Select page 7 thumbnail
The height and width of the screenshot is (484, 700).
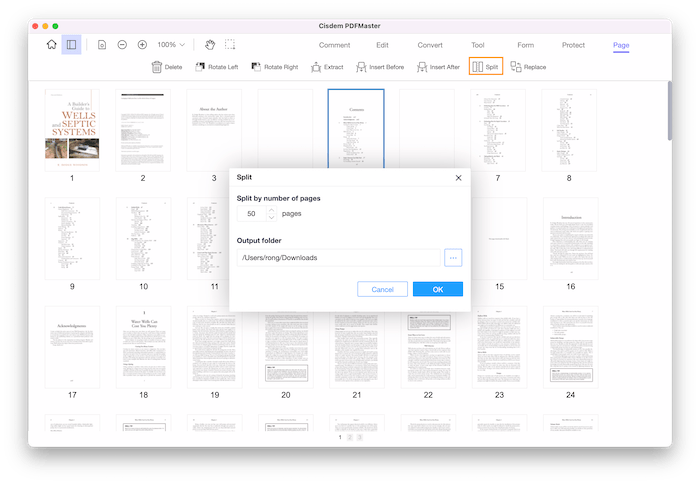tap(498, 130)
